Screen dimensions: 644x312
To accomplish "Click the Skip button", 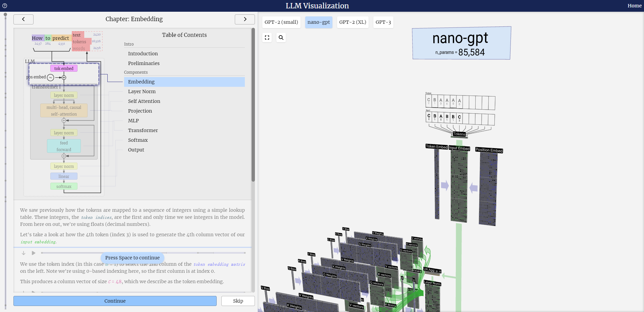I will (x=238, y=301).
